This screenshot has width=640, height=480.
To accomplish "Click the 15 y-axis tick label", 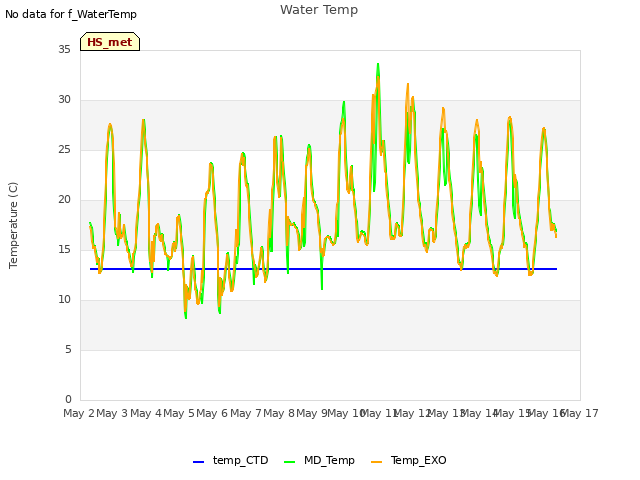I will (x=64, y=249).
